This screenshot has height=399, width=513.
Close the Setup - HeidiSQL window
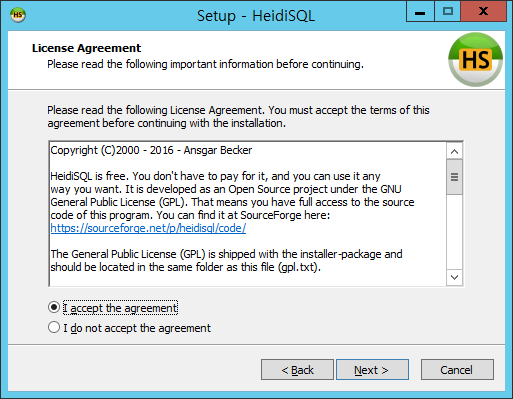pyautogui.click(x=483, y=12)
